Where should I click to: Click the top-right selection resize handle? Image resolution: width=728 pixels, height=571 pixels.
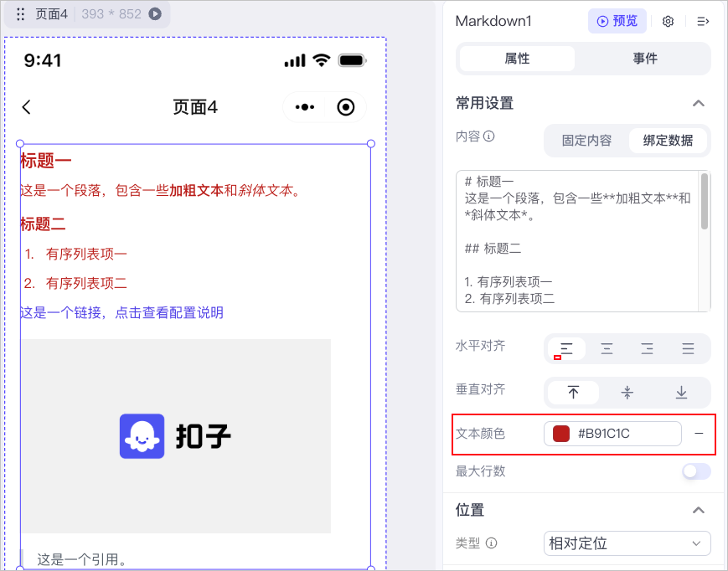click(371, 144)
